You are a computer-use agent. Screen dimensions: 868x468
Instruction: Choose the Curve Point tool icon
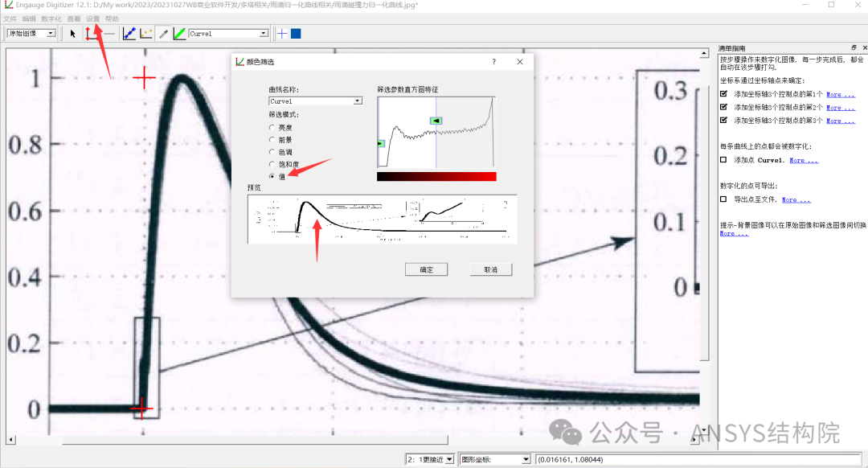click(129, 34)
